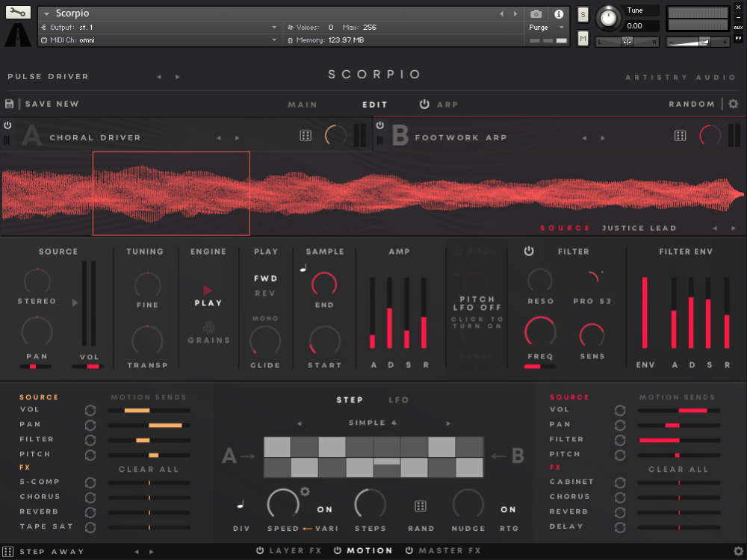Image resolution: width=747 pixels, height=560 pixels.
Task: Click CLEAR ALL under left motion sends
Action: pos(149,469)
